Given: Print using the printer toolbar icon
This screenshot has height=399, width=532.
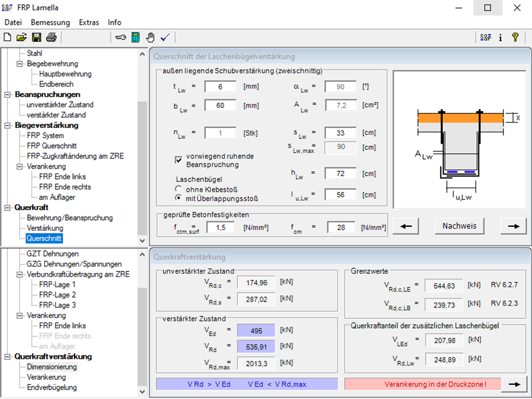Looking at the screenshot, I should (51, 37).
